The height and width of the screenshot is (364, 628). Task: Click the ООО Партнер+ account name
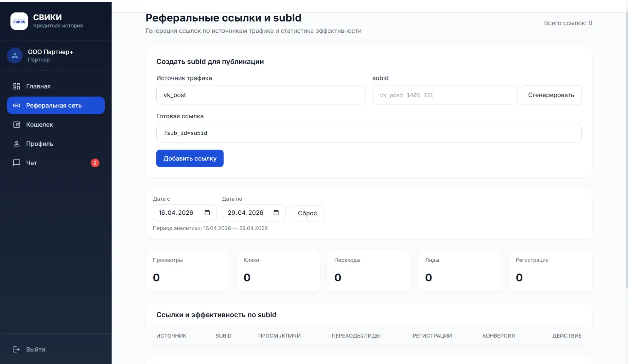[x=50, y=52]
